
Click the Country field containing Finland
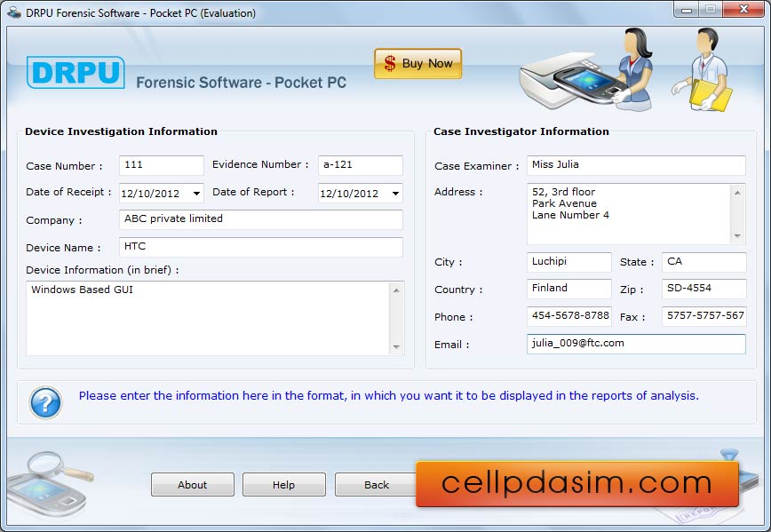click(x=568, y=289)
